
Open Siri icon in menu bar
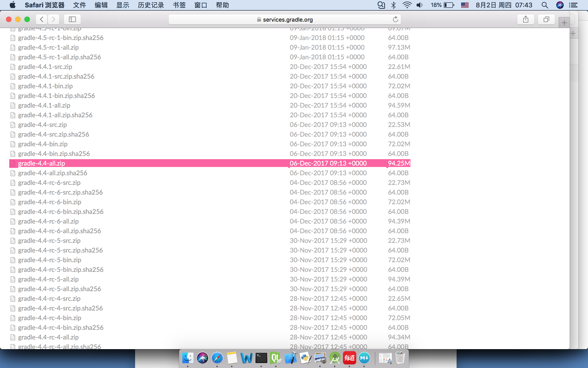[x=560, y=5]
